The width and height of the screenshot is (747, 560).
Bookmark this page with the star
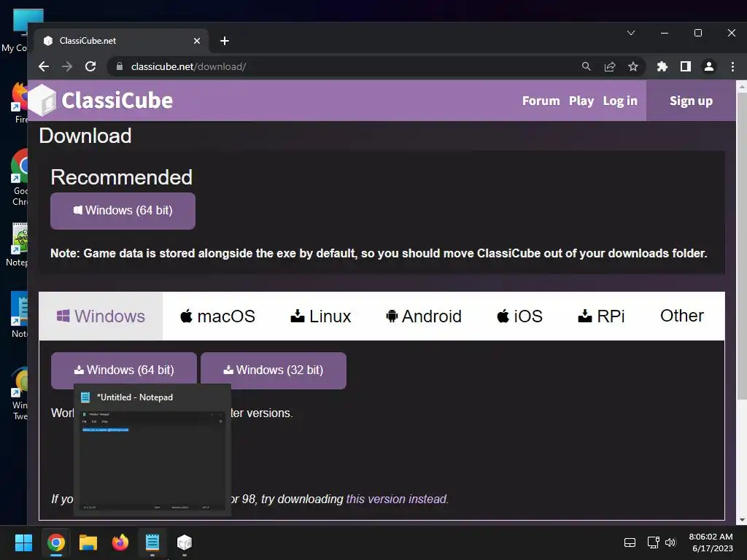(632, 66)
